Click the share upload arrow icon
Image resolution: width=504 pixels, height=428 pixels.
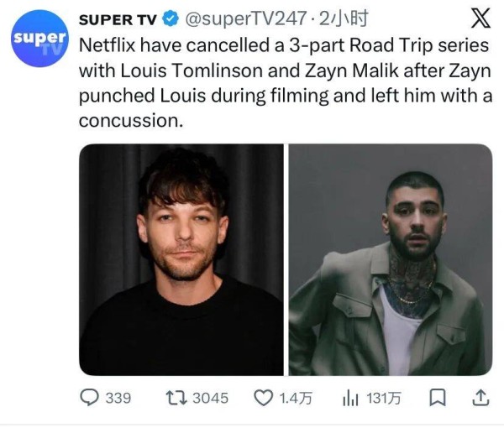[x=480, y=398]
